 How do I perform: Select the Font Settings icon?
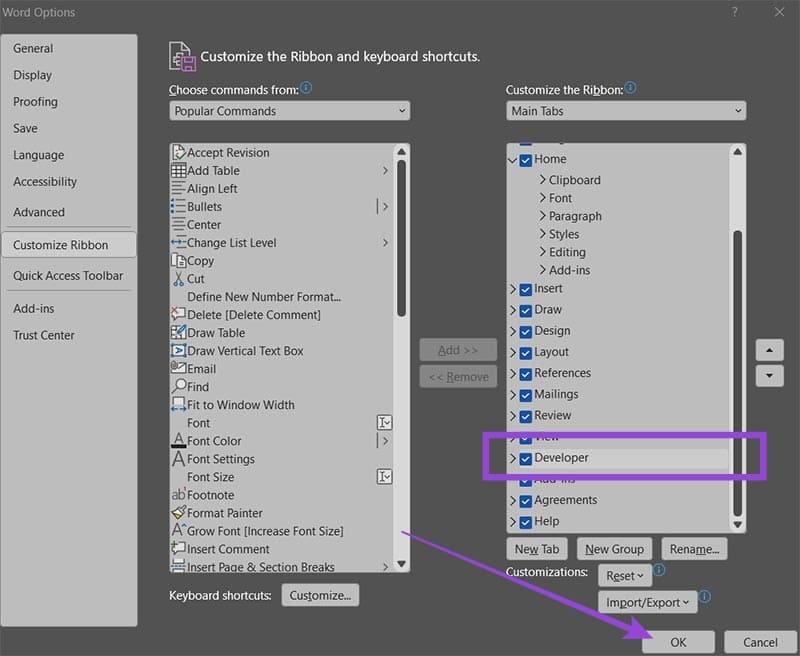(178, 459)
